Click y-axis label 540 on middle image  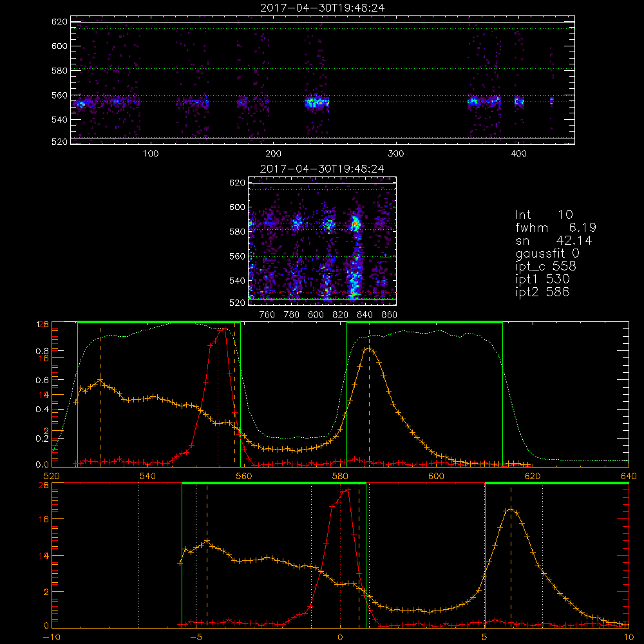tap(237, 281)
